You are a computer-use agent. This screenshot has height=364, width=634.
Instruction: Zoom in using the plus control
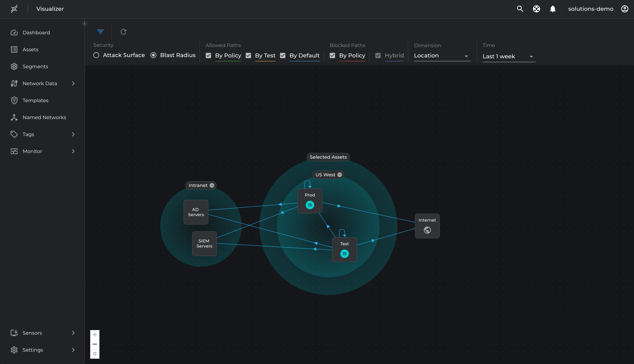tap(95, 334)
